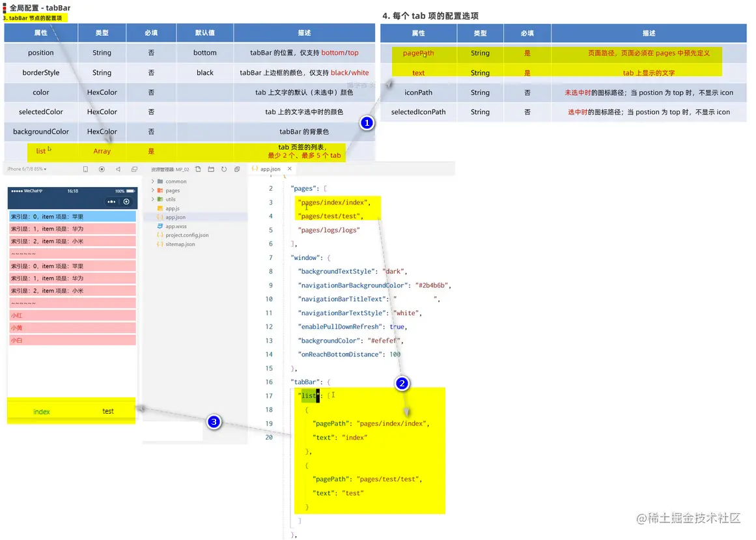Open the iPhone 6/7/8 device dropdown

[27, 169]
